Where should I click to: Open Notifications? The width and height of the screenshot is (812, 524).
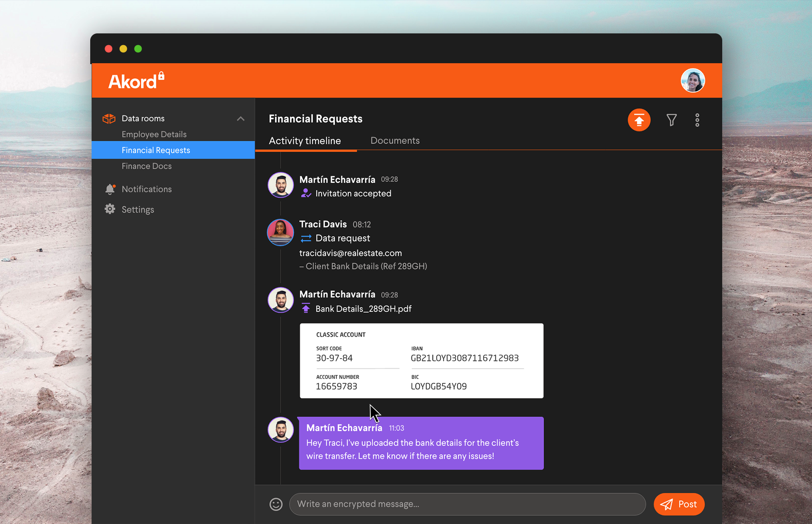[x=147, y=189]
